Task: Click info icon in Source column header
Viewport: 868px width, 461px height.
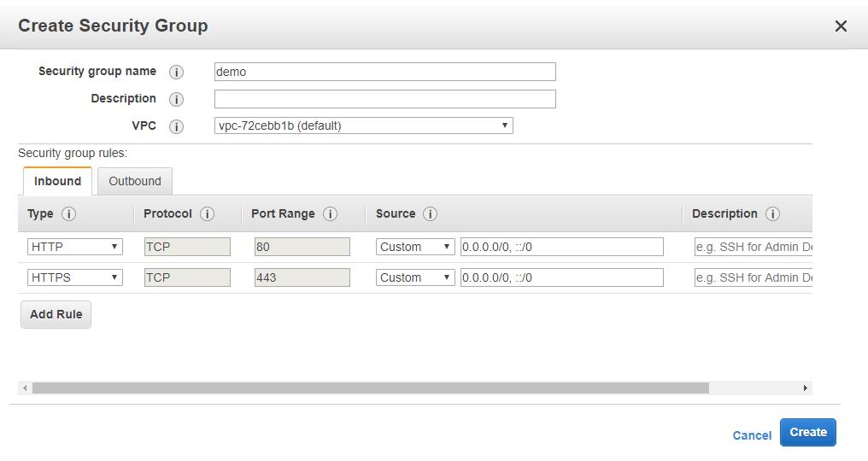Action: pos(431,214)
